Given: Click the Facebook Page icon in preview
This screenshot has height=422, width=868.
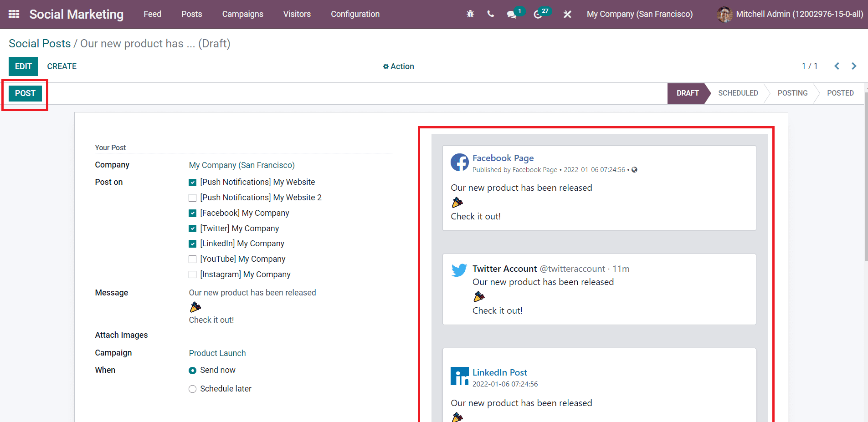Looking at the screenshot, I should (x=459, y=163).
